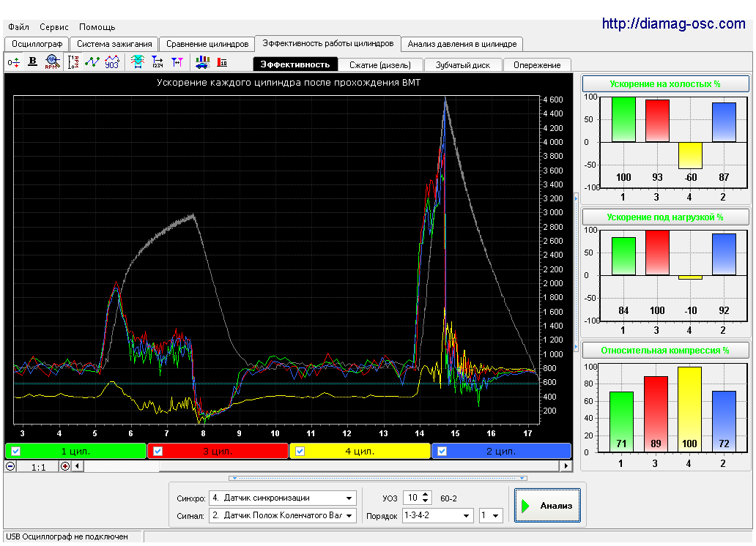Switch to the Сжатие (дизель) sub-tab
The height and width of the screenshot is (546, 756).
coord(380,65)
